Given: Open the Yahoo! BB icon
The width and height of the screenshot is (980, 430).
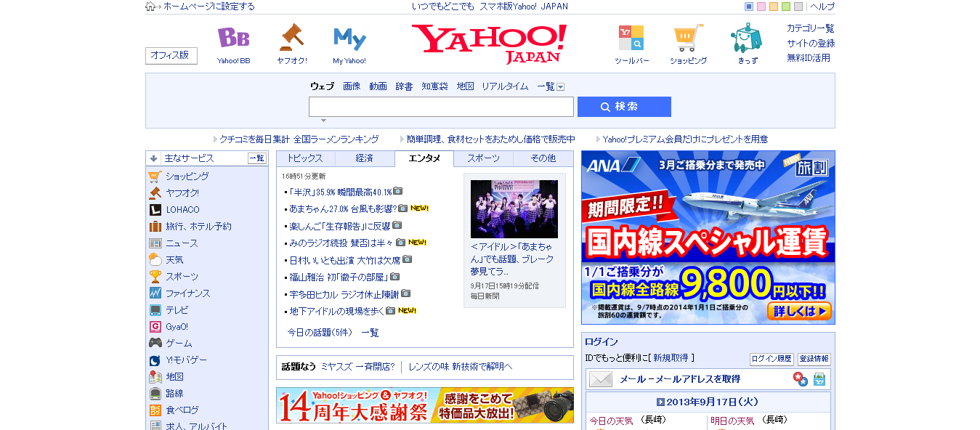Looking at the screenshot, I should click(x=233, y=37).
